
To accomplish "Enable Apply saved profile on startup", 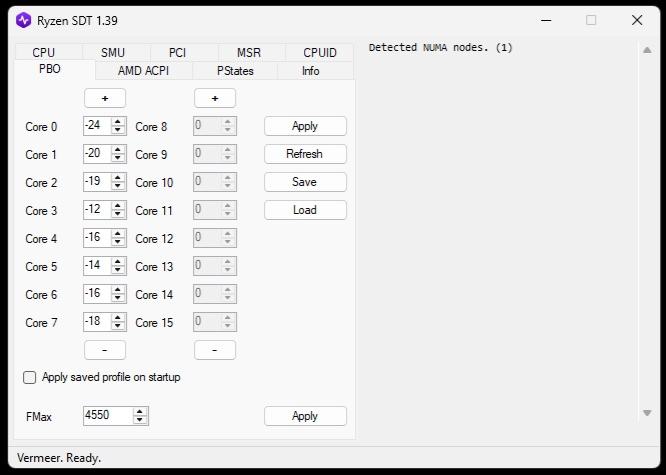I will (30, 378).
